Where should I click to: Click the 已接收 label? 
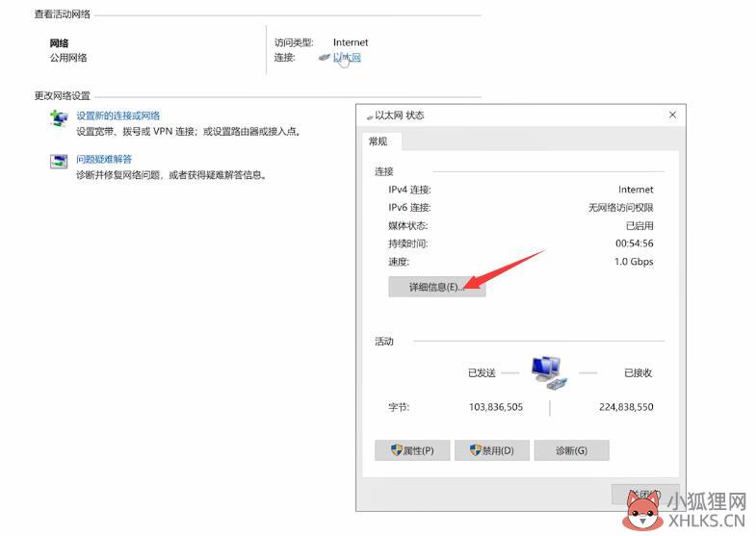[x=638, y=372]
